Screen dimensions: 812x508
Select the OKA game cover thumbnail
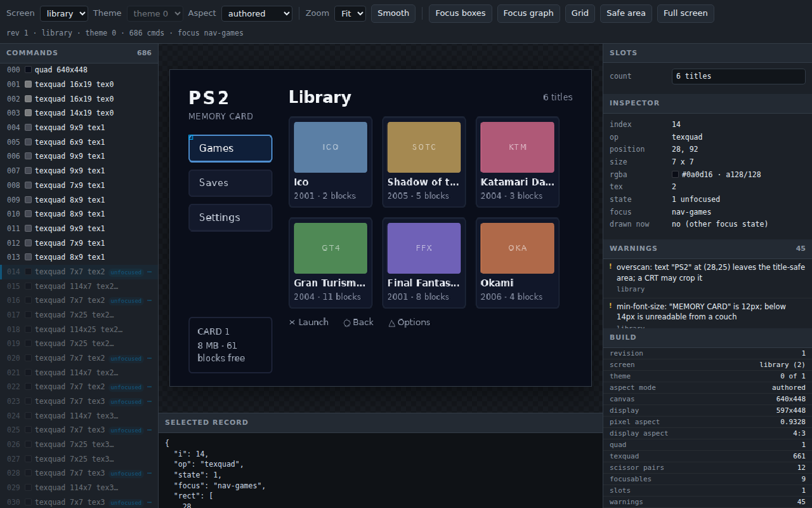[518, 248]
